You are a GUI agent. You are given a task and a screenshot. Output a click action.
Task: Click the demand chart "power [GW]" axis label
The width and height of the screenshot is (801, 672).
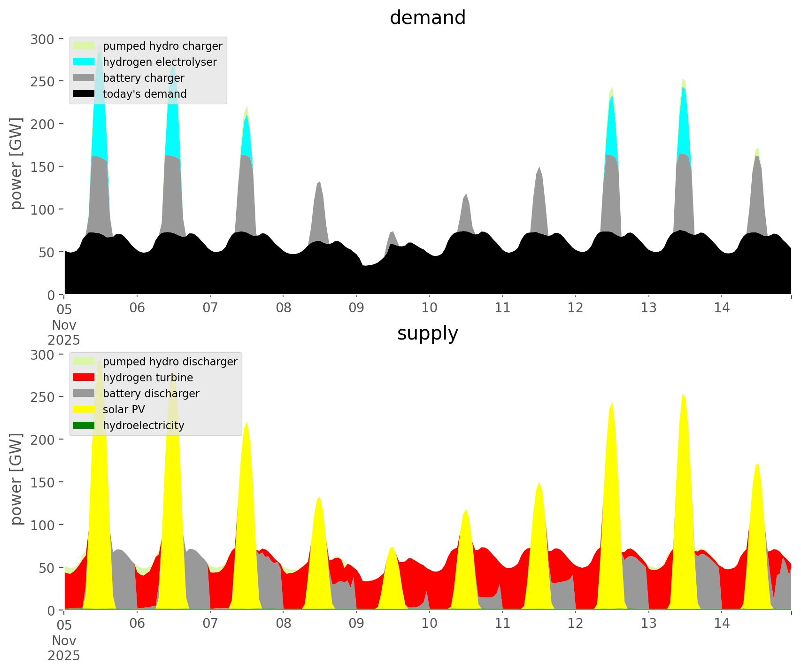point(16,163)
